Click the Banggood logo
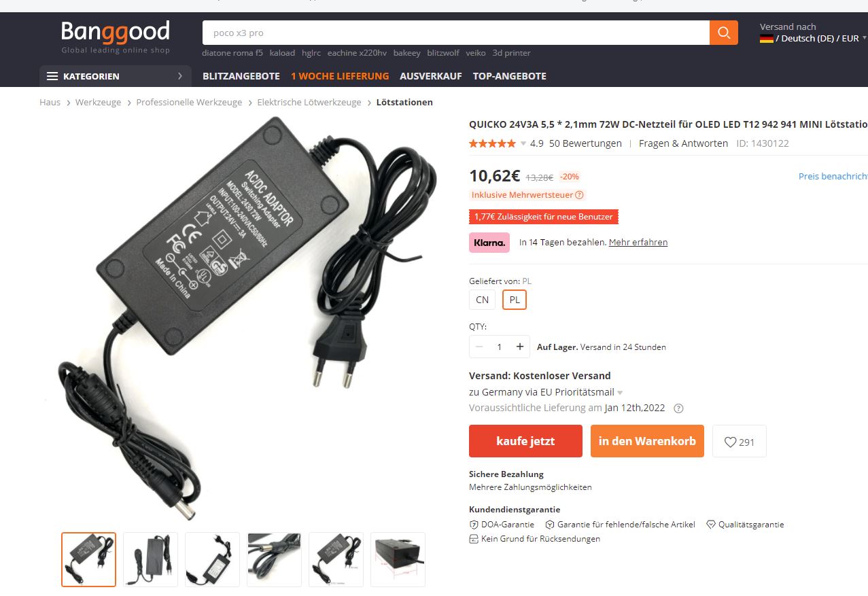Screen dimensions: 868x596 [116, 37]
